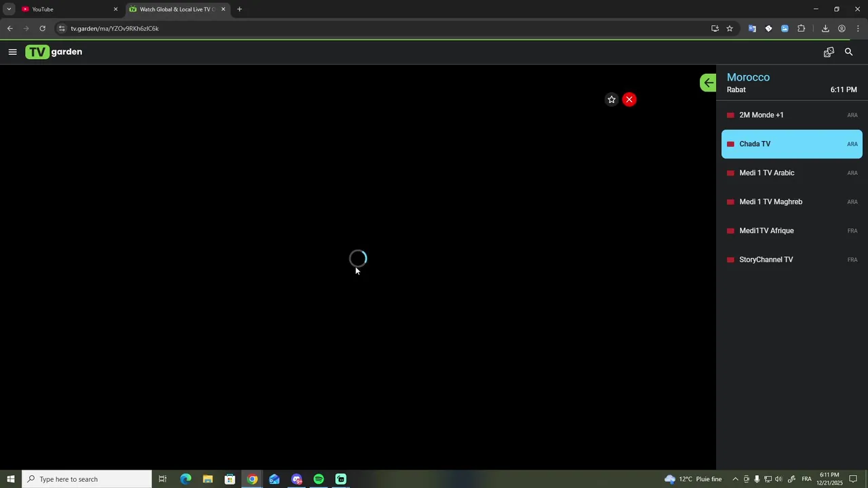Open the Extensions puzzle menu
This screenshot has height=488, width=868.
[x=802, y=28]
